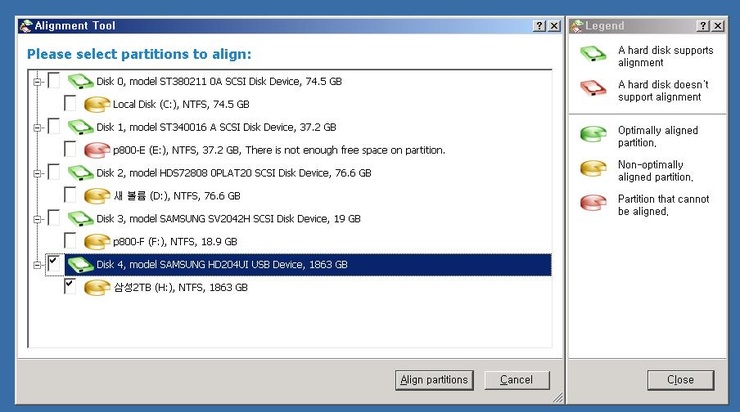Uncheck the Disk 4 checkbox
This screenshot has width=740, height=412.
54,264
